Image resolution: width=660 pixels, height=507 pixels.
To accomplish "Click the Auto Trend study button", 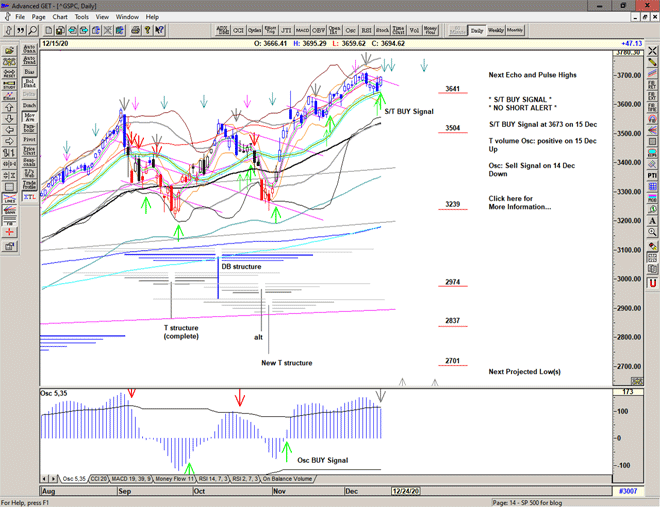I will pyautogui.click(x=28, y=60).
